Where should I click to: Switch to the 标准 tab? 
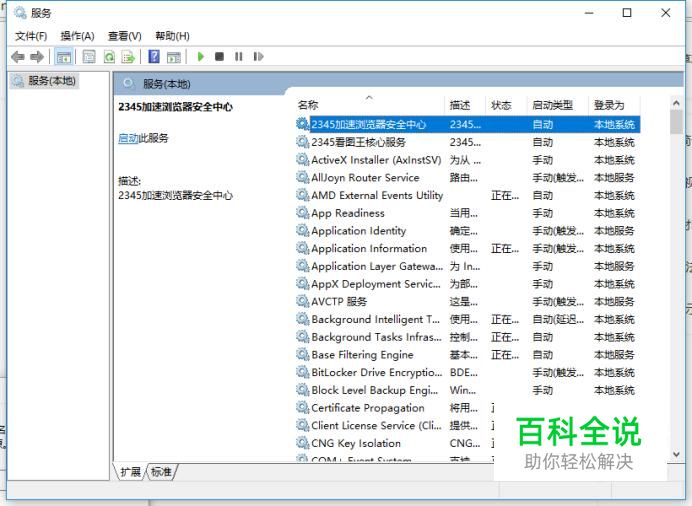pos(161,472)
